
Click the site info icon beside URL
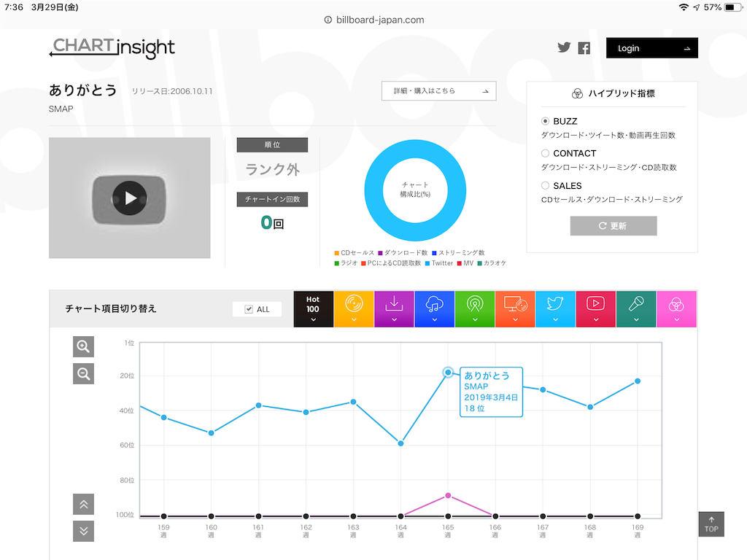click(x=328, y=20)
